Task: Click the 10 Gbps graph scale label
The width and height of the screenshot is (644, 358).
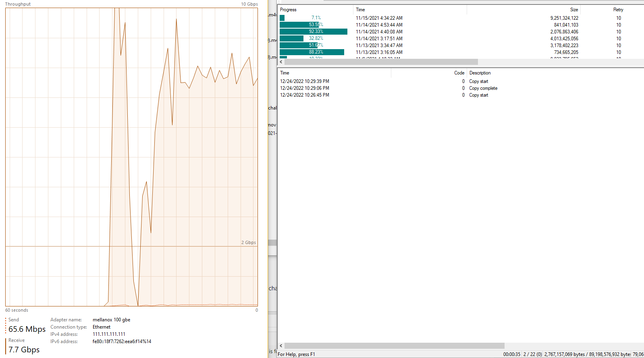Action: coord(249,4)
